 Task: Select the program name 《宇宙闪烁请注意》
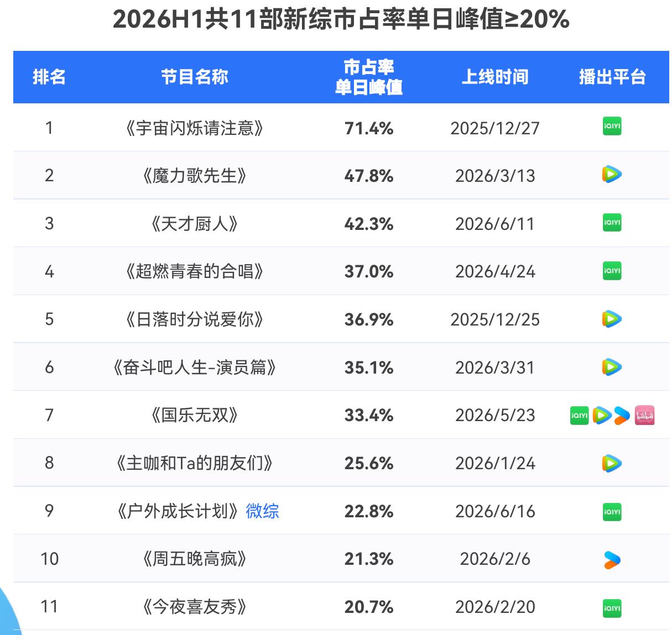tap(195, 128)
